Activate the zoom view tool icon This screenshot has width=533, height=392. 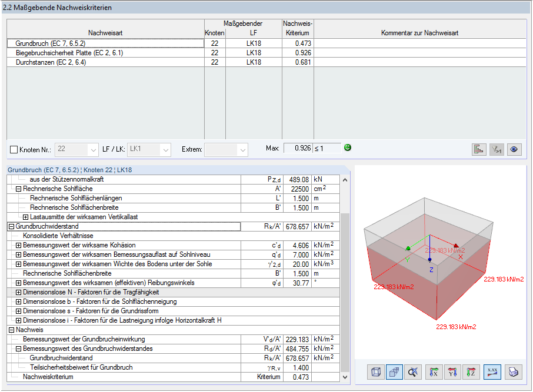[x=414, y=372]
